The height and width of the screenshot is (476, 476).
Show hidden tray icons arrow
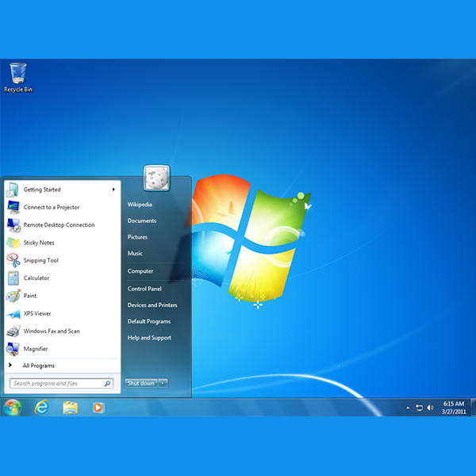[x=408, y=408]
